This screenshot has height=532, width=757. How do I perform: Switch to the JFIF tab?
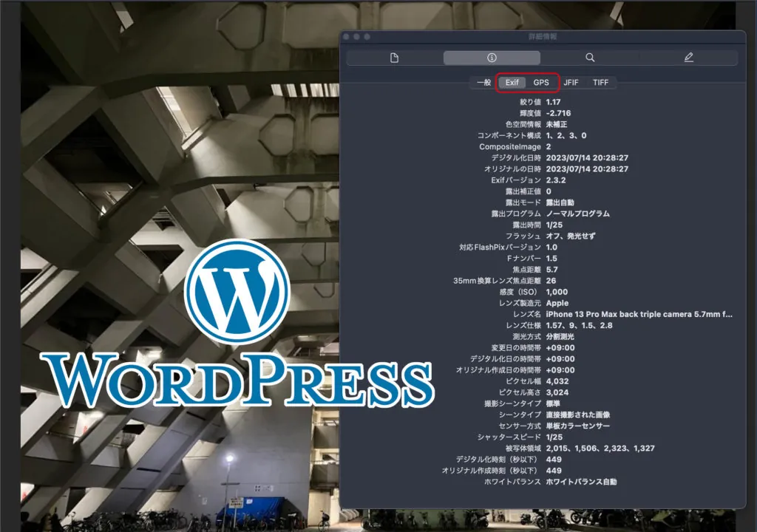(x=571, y=83)
